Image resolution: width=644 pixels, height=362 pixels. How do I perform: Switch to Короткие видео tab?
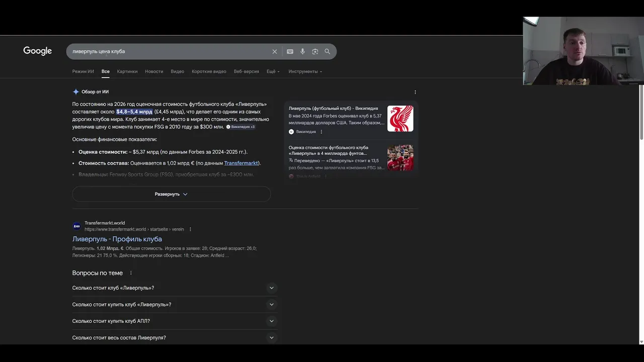pyautogui.click(x=209, y=71)
